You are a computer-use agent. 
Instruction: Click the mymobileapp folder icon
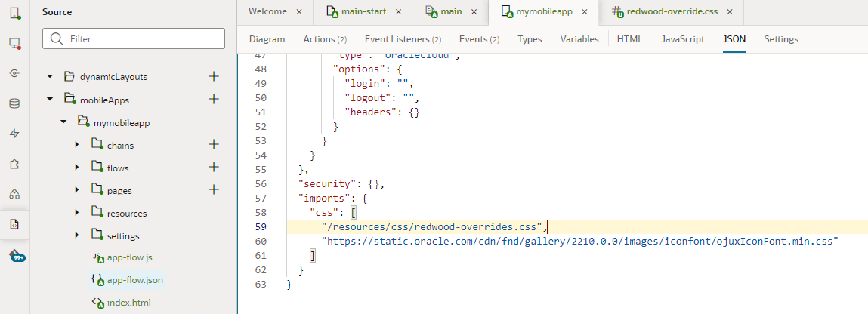(x=83, y=122)
